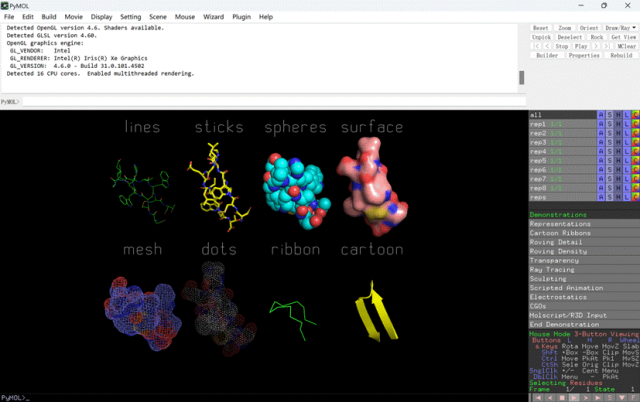Image resolution: width=640 pixels, height=402 pixels.
Task: Open the Show (S) menu for rep7
Action: pos(609,179)
